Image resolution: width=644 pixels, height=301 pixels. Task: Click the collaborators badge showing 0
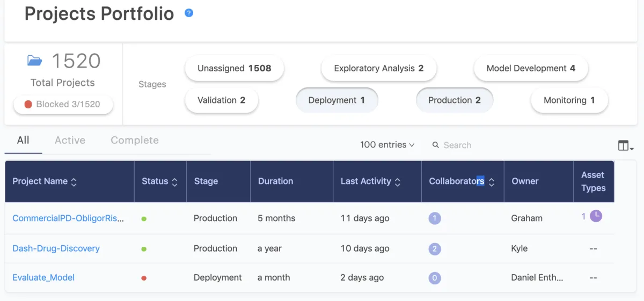pos(435,278)
